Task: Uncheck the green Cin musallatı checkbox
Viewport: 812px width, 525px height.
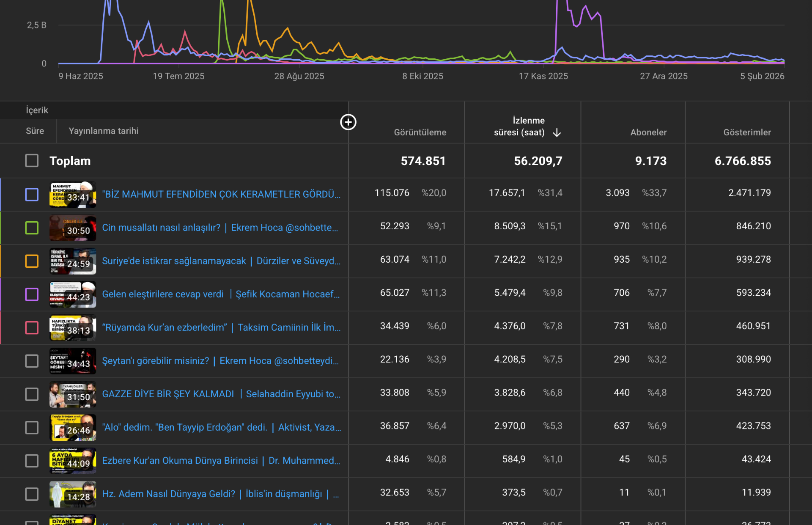Action: [32, 228]
